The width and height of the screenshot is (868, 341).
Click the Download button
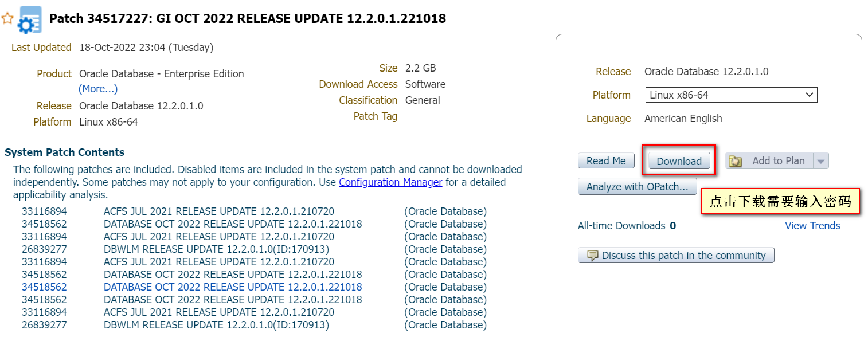[x=679, y=162]
